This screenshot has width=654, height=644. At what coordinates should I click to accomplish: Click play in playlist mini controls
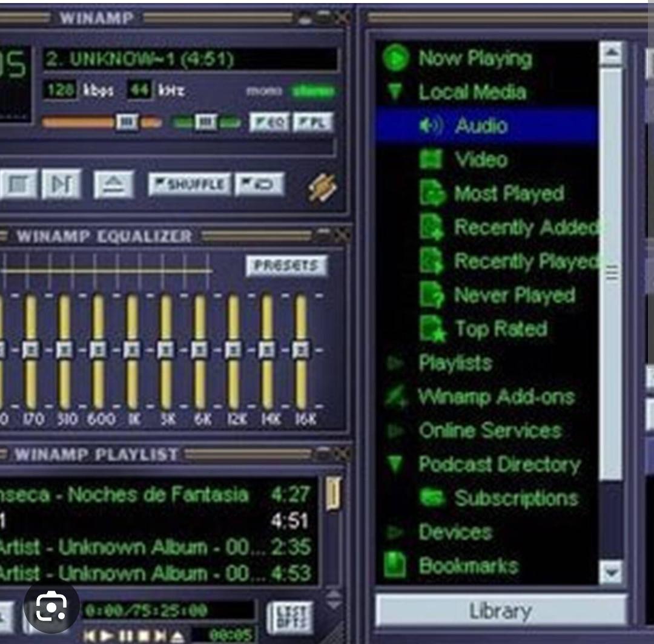click(x=107, y=636)
